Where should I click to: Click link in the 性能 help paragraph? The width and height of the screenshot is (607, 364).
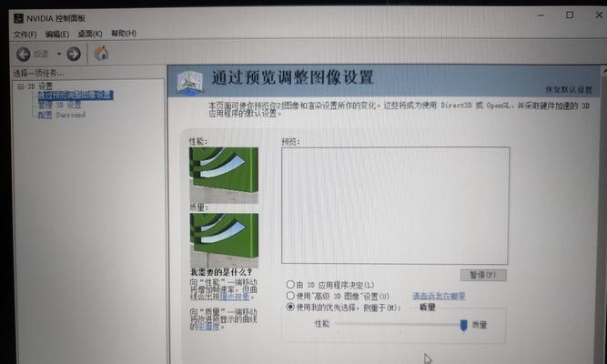(235, 297)
